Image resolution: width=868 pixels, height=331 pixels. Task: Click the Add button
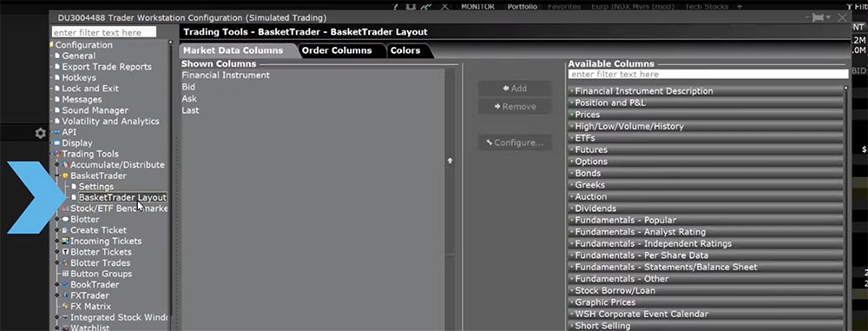click(x=515, y=89)
